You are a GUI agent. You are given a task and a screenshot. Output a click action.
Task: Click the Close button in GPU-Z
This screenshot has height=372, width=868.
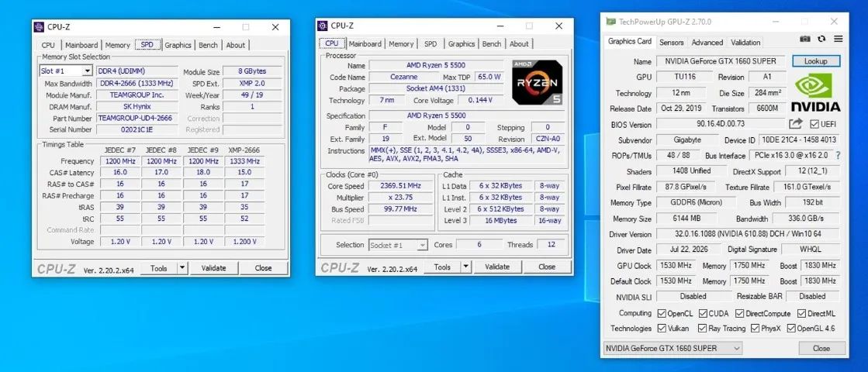point(821,348)
